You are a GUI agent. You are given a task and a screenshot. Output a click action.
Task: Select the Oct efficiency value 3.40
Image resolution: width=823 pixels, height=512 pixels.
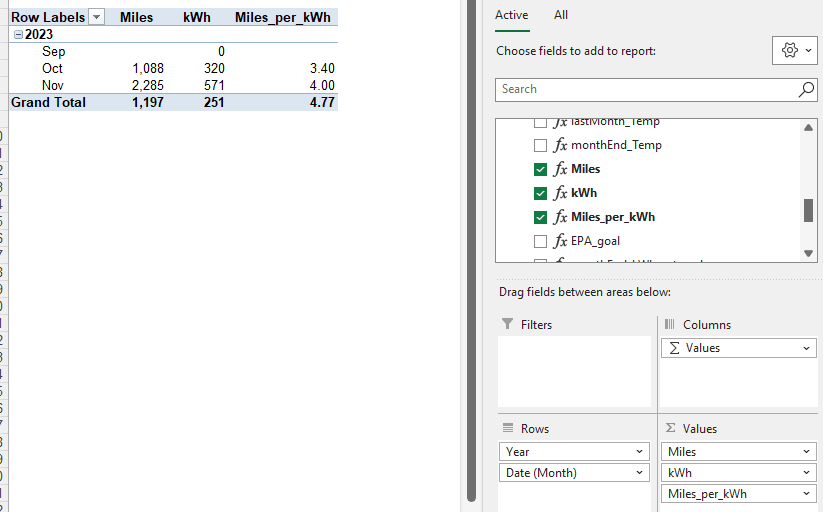click(x=322, y=68)
